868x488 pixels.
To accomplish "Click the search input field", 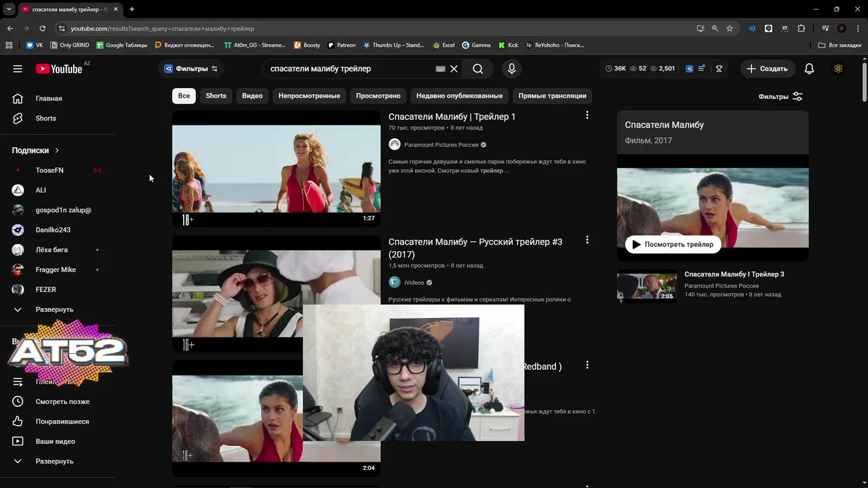I will [349, 68].
